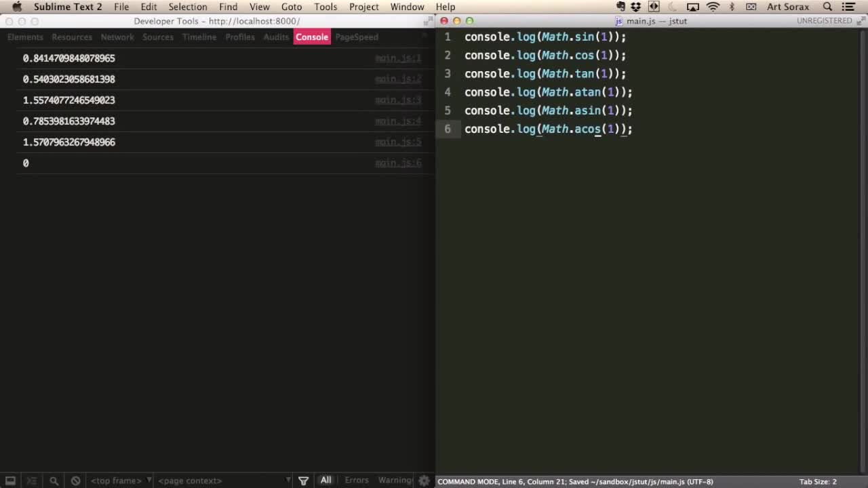This screenshot has width=868, height=488.
Task: Click the Bluetooth menu bar icon
Action: tap(732, 7)
